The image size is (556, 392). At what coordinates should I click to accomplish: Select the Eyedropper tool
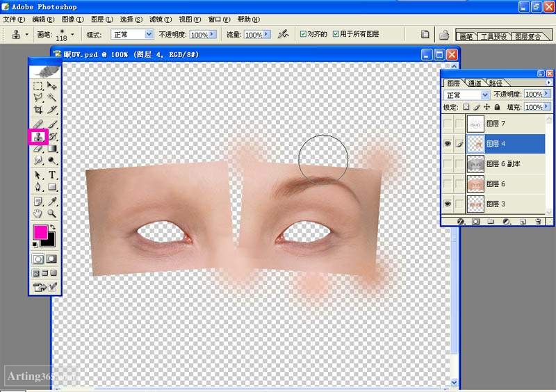click(51, 202)
